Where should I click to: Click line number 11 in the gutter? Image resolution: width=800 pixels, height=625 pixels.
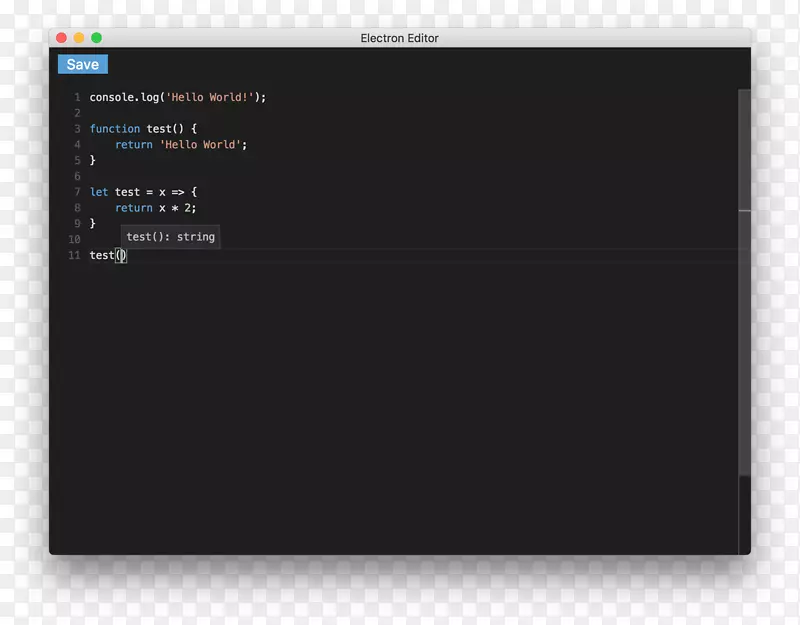coord(74,256)
